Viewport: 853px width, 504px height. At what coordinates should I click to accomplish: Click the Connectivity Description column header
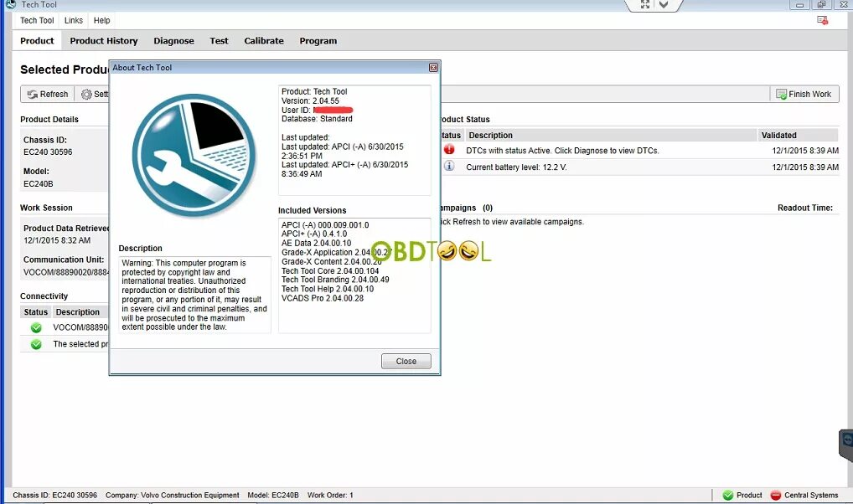[80, 312]
